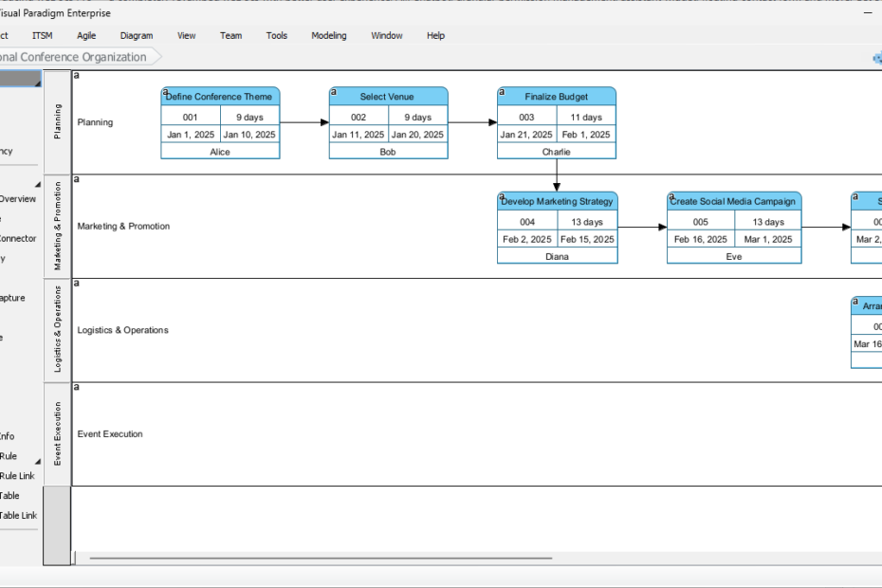Open the Modeling menu
This screenshot has height=588, width=882.
[328, 35]
